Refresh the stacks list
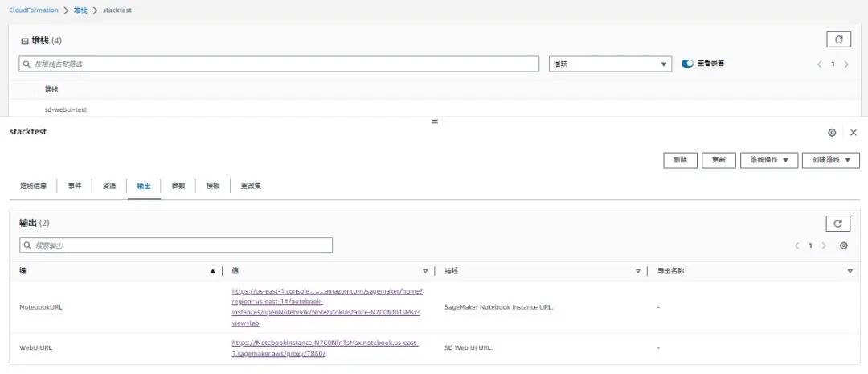 [x=838, y=39]
